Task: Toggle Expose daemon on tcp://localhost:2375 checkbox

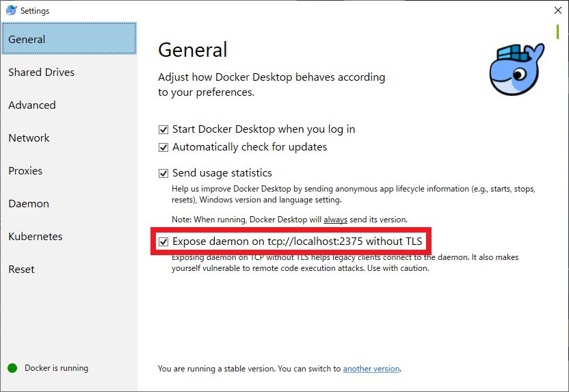Action: pyautogui.click(x=163, y=241)
